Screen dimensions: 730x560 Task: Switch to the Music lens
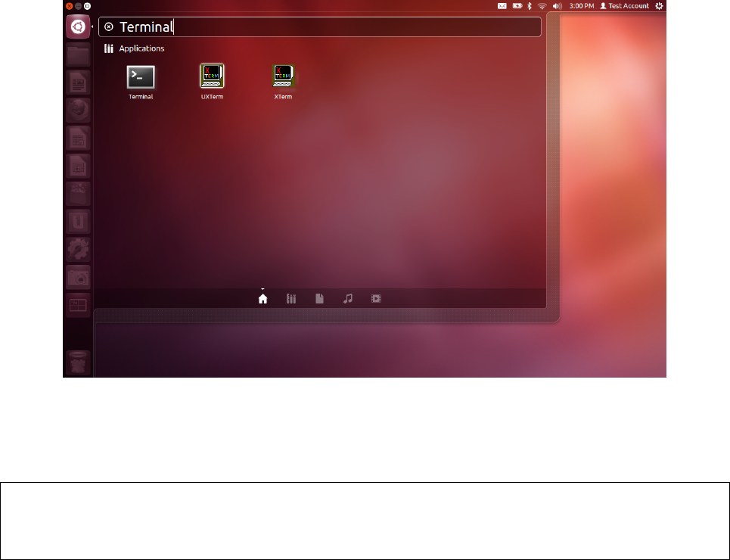[348, 299]
